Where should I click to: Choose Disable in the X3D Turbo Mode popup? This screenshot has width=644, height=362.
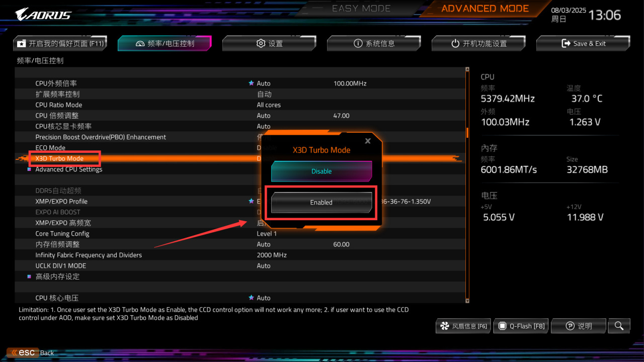point(321,171)
